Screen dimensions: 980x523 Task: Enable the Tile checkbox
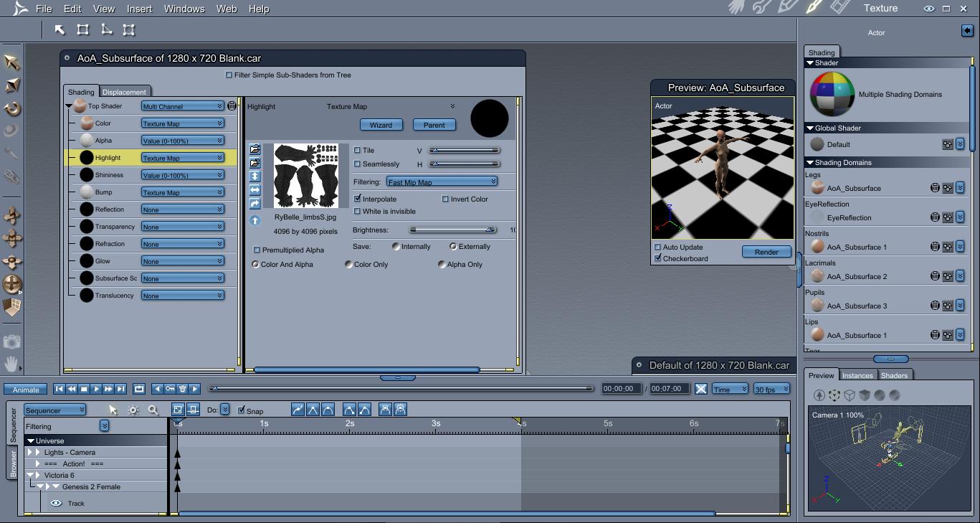click(358, 151)
